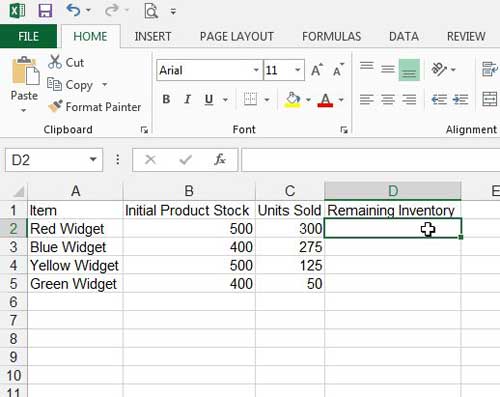
Task: Open the font color palette dropdown
Action: [x=341, y=100]
